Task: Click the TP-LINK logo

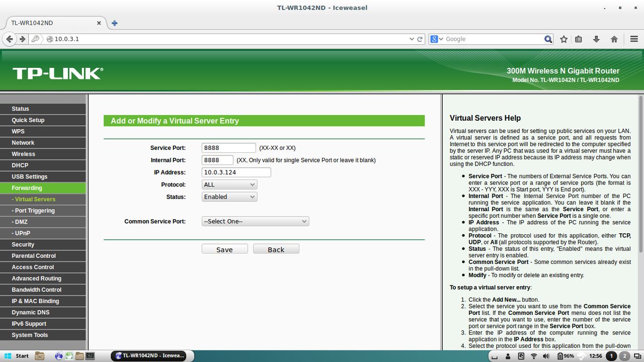Action: tap(58, 73)
